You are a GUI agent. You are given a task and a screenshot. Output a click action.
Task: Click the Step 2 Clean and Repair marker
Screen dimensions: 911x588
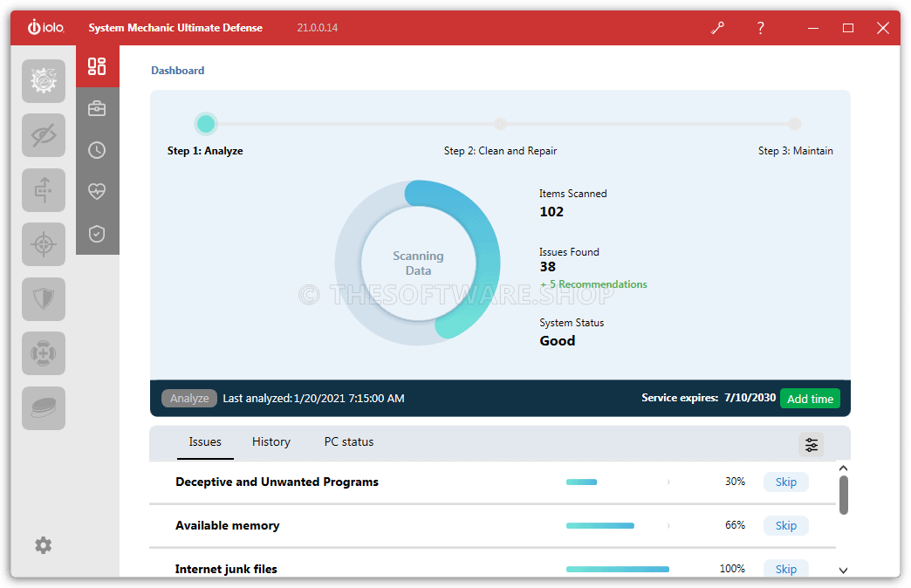pyautogui.click(x=500, y=124)
